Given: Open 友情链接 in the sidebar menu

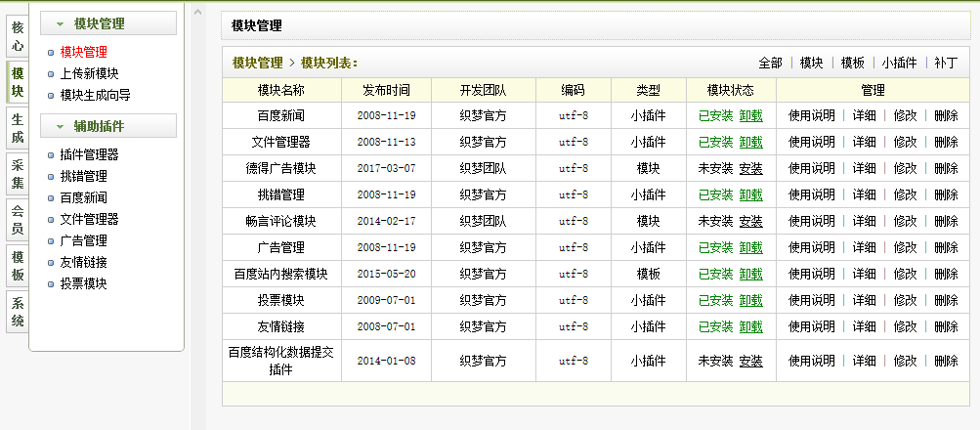Looking at the screenshot, I should click(x=83, y=262).
